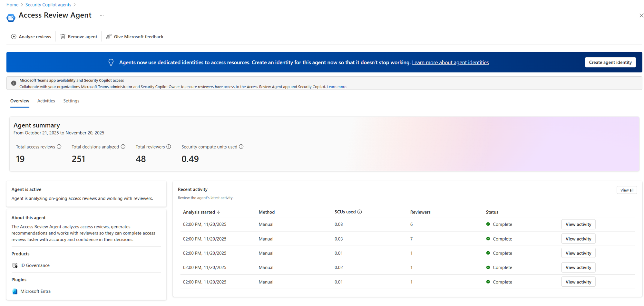
Task: Select the Microsoft Entra plugin icon
Action: click(15, 291)
